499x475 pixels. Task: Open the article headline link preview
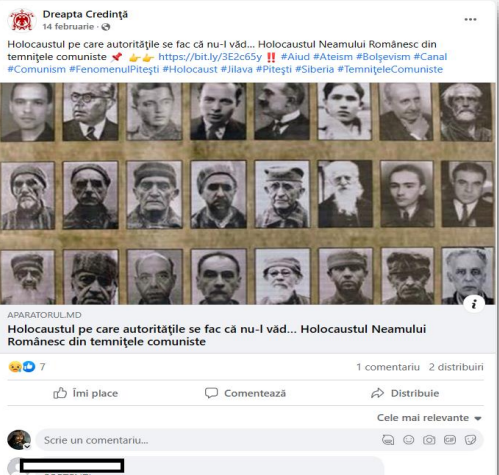pyautogui.click(x=217, y=335)
